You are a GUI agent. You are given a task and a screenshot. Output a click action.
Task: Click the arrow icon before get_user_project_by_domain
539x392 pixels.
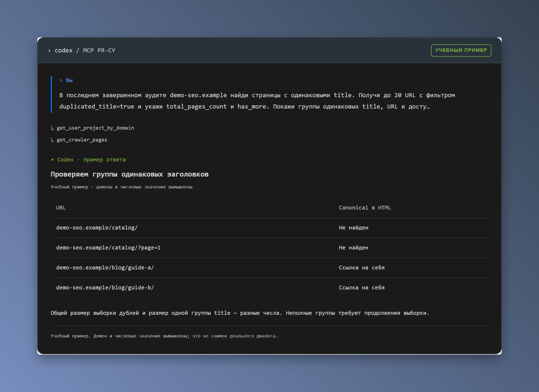(52, 128)
